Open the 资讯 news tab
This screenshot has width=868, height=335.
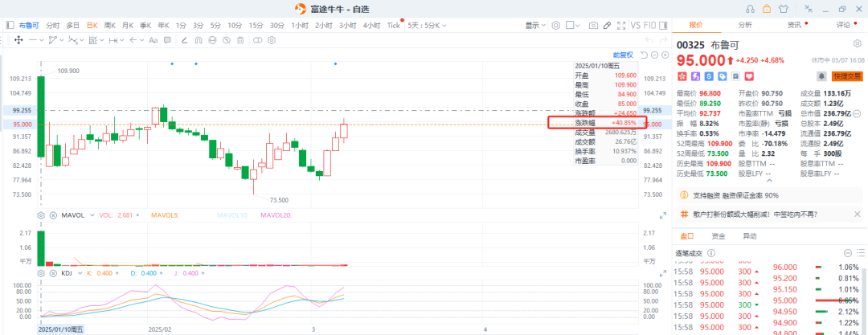(795, 25)
